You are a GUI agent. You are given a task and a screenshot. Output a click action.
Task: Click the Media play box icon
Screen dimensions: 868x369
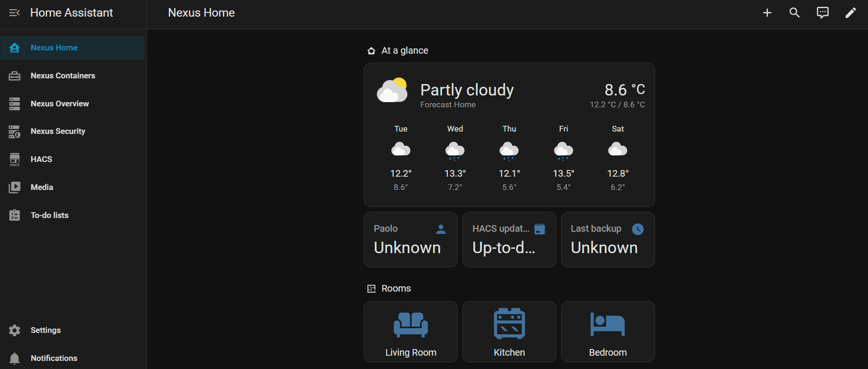(x=15, y=187)
